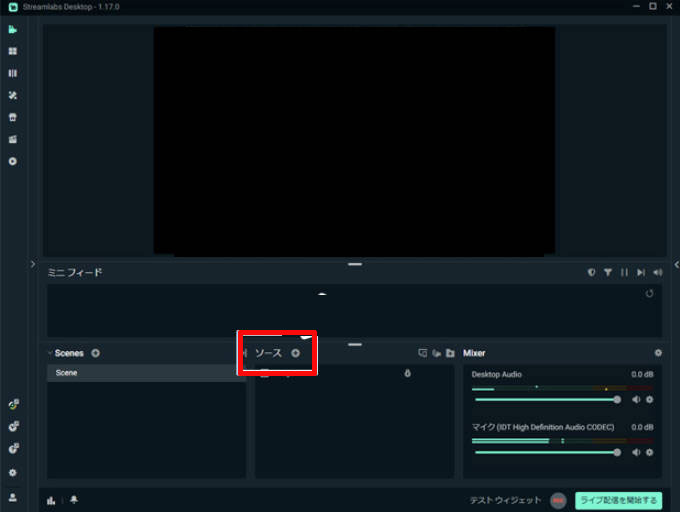Open the performance stats bar chart icon
The height and width of the screenshot is (512, 680).
51,500
